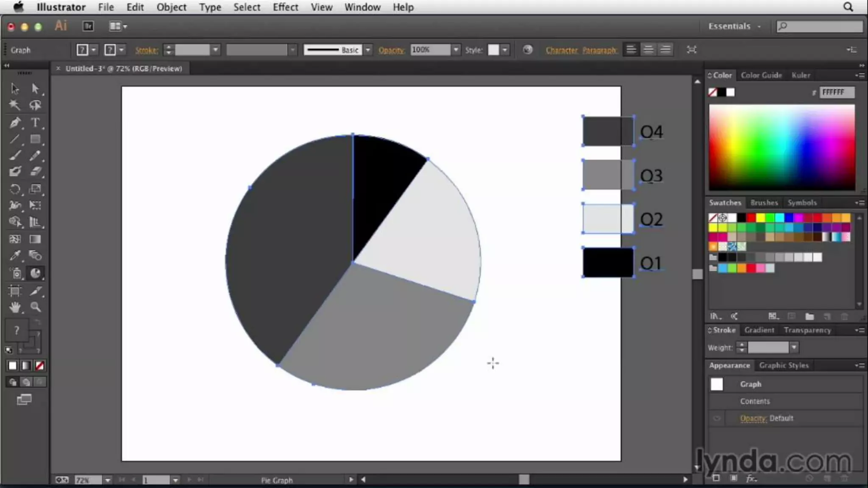Pick the red swatch in Swatches panel
This screenshot has height=488, width=868.
pyautogui.click(x=751, y=218)
